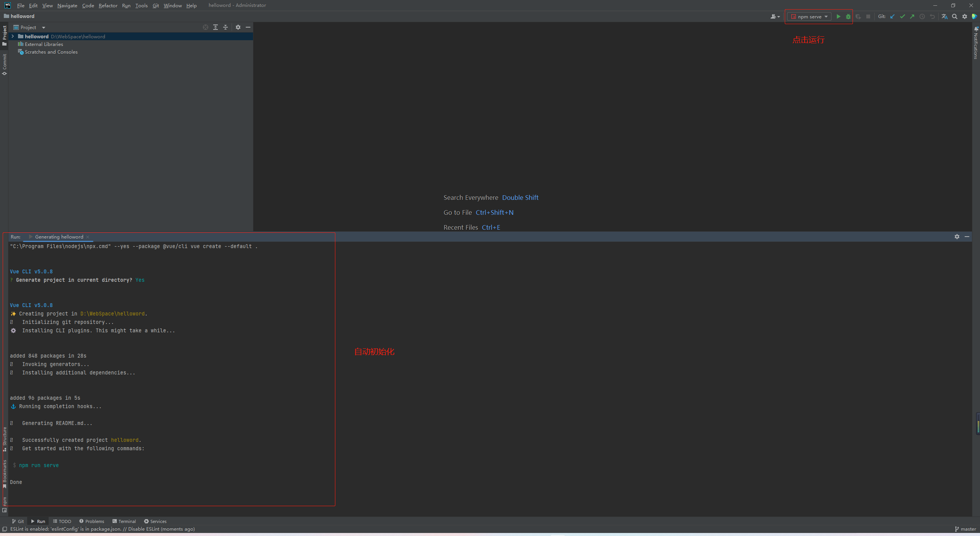Image resolution: width=980 pixels, height=536 pixels.
Task: Select helloword root in project tree
Action: [x=131, y=36]
